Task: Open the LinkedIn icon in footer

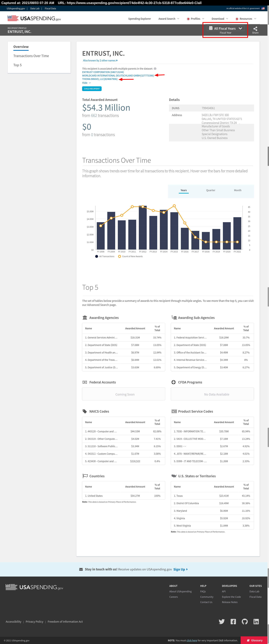Action: point(256,622)
